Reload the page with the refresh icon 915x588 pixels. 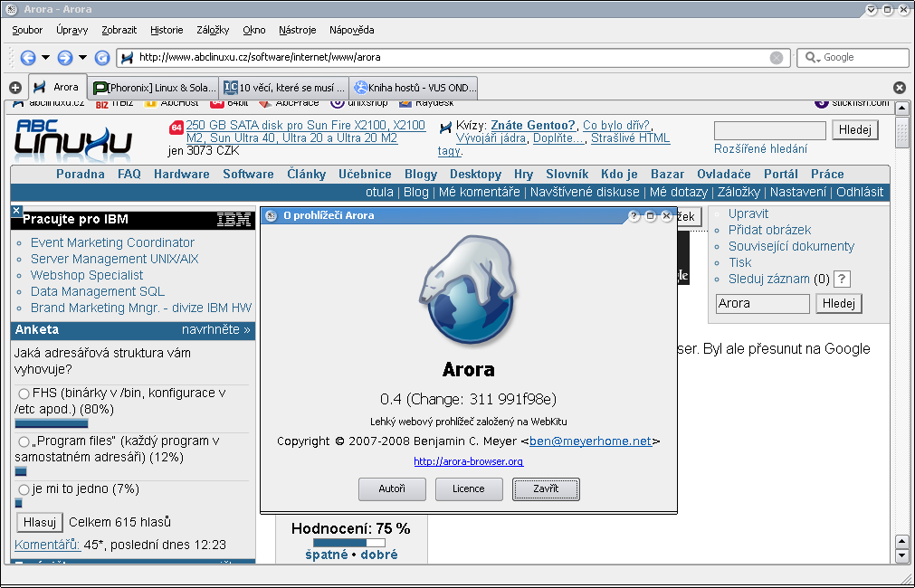point(102,57)
